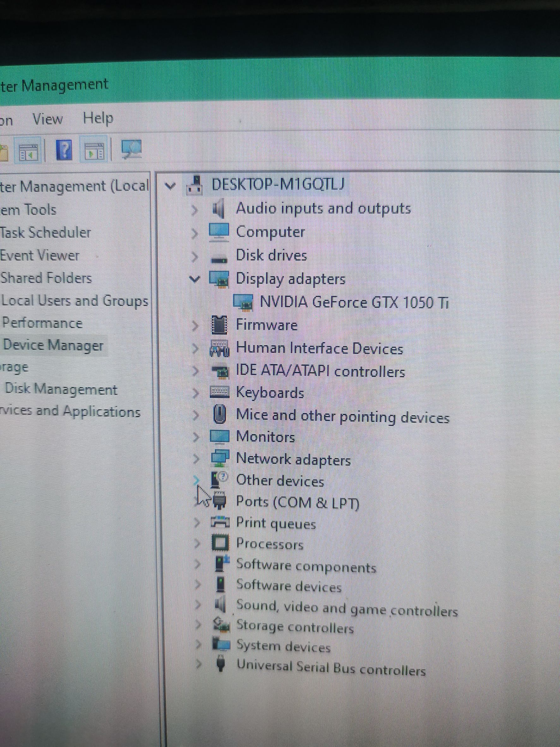
Task: Open Task Scheduler in left pane
Action: (x=45, y=232)
